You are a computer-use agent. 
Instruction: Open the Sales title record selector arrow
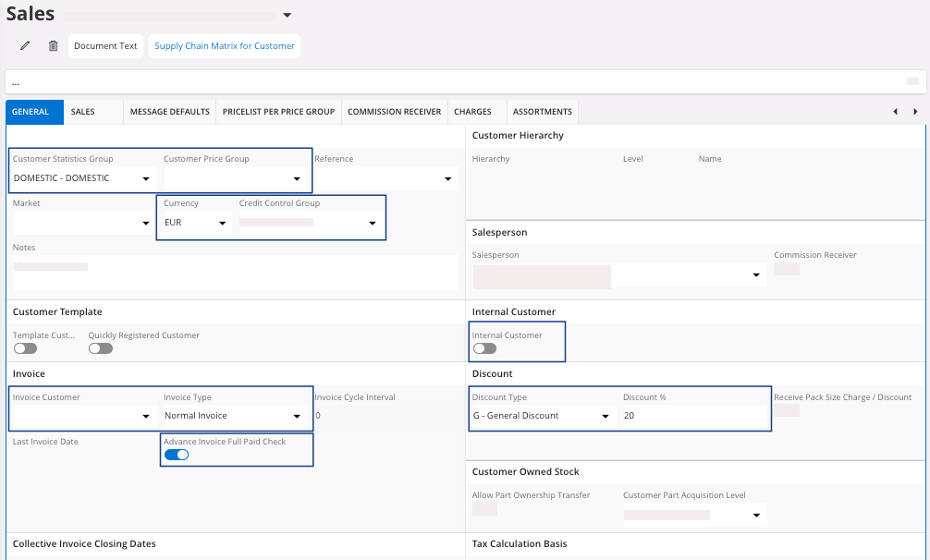click(x=287, y=16)
